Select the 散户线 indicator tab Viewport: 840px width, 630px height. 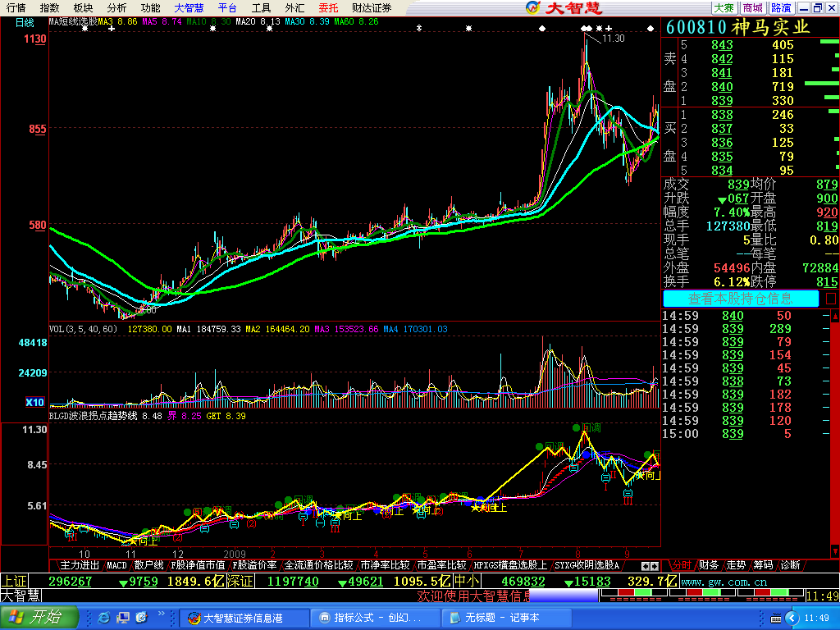coord(148,565)
